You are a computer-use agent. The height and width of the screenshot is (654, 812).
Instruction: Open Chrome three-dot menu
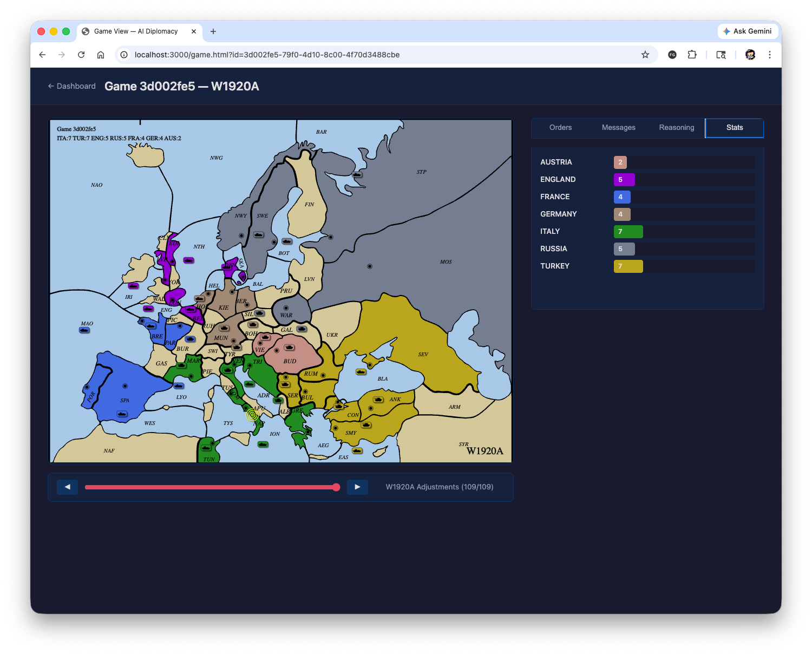tap(769, 55)
